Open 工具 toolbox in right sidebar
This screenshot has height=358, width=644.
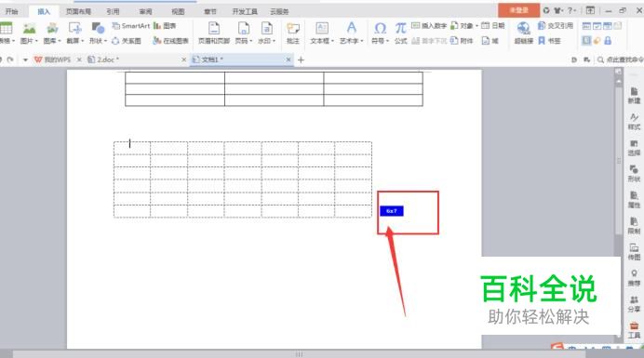click(634, 330)
